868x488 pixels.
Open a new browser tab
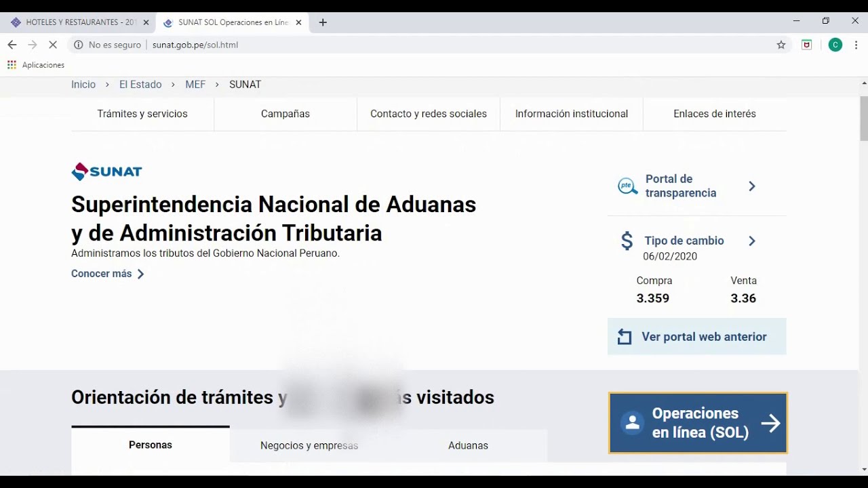click(x=323, y=22)
